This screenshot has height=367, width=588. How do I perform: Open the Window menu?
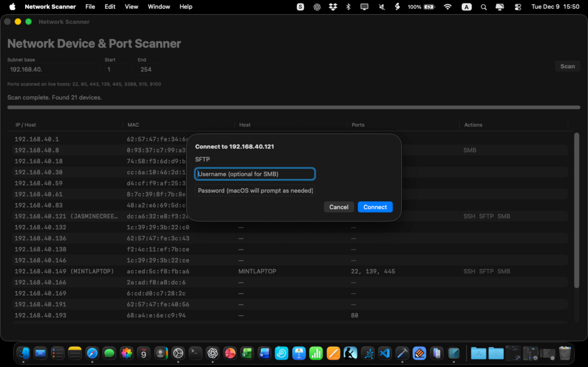click(x=159, y=7)
